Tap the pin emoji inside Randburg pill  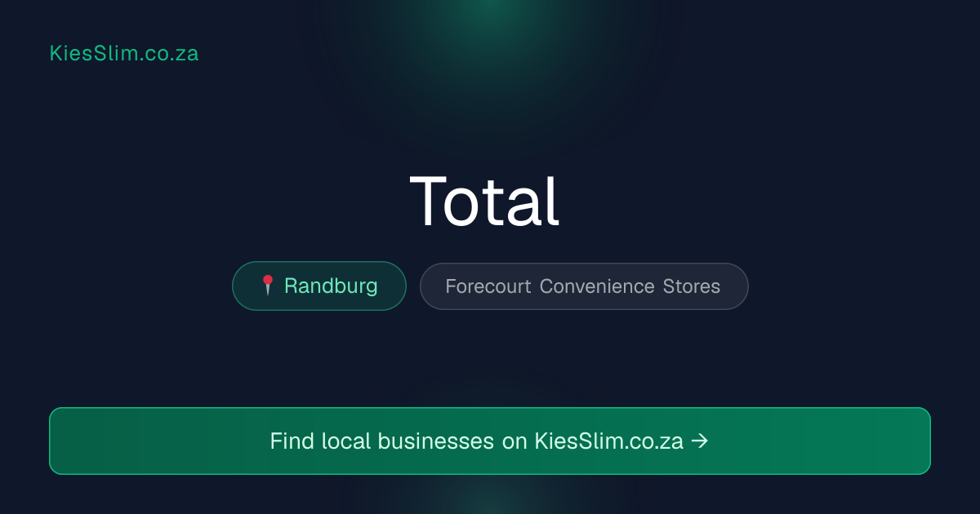267,286
